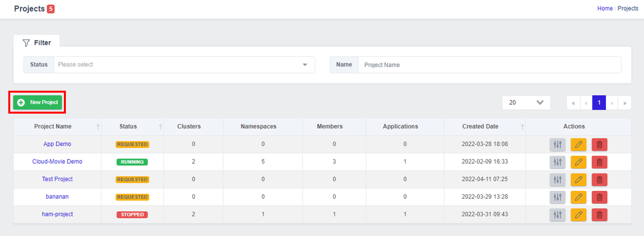
Task: Sort by Project Name column arrow
Action: [x=98, y=127]
